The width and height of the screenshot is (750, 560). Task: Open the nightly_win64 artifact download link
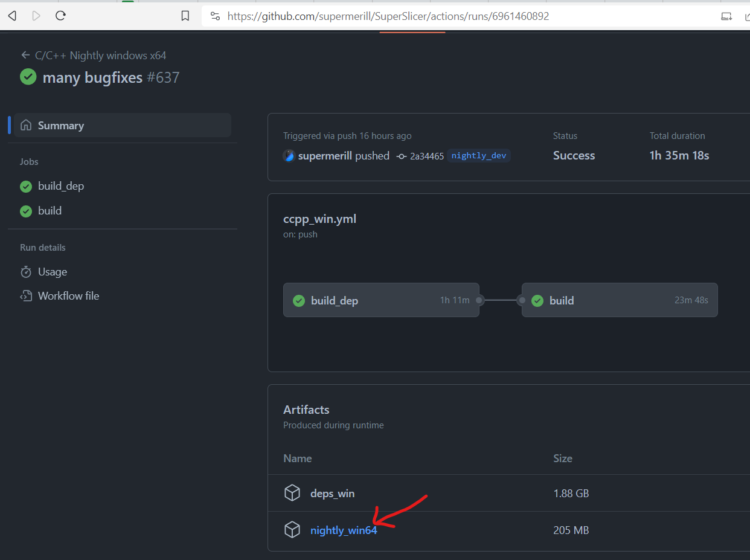343,530
